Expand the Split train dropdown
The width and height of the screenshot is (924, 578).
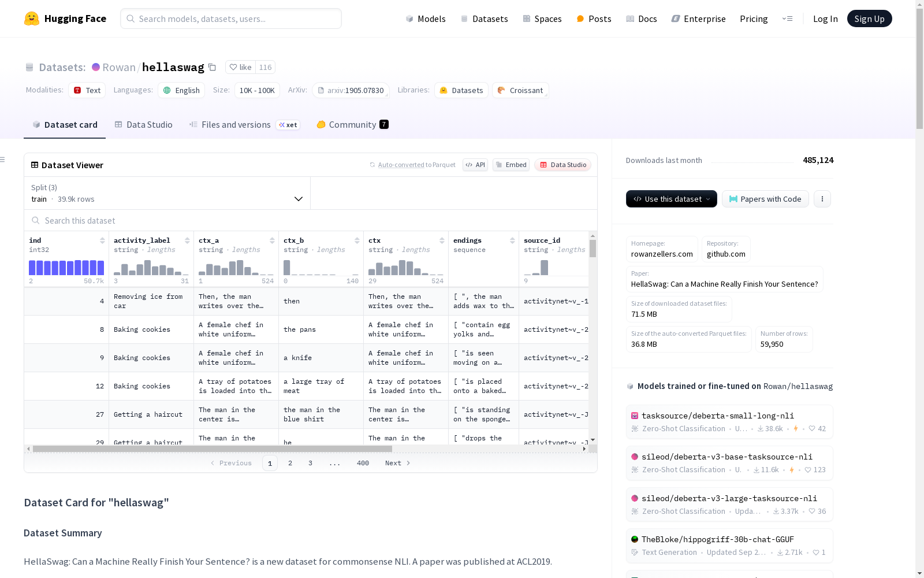click(167, 193)
